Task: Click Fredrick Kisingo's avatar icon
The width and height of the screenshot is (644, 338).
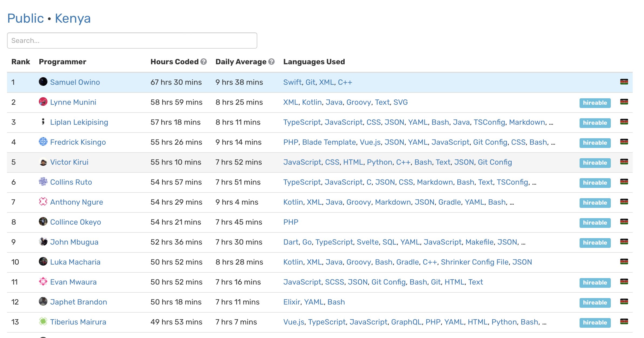Action: [43, 141]
